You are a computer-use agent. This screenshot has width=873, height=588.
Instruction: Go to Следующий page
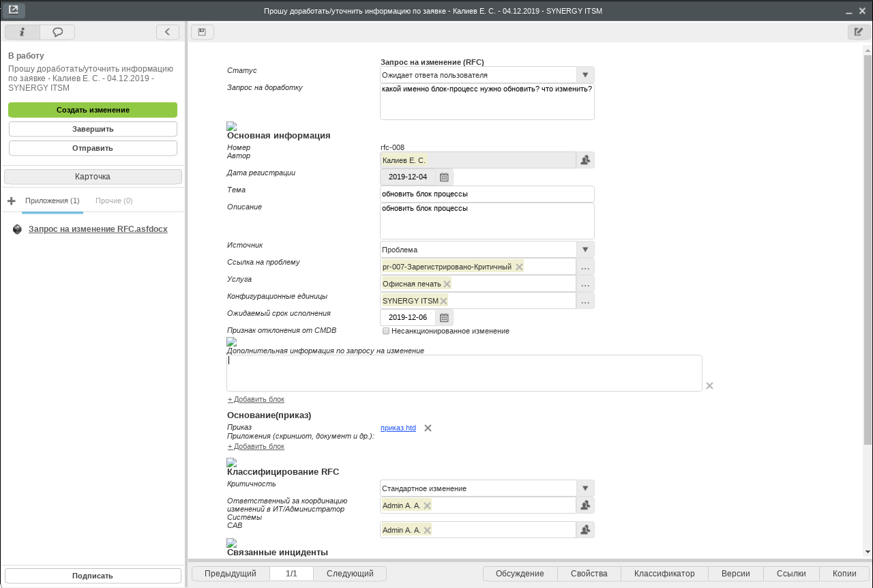pos(350,574)
